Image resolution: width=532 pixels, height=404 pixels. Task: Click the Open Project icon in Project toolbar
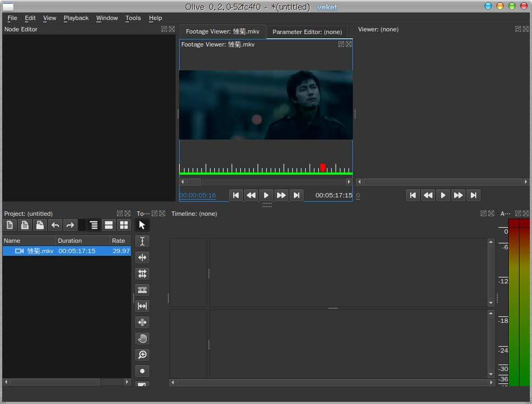coord(25,225)
